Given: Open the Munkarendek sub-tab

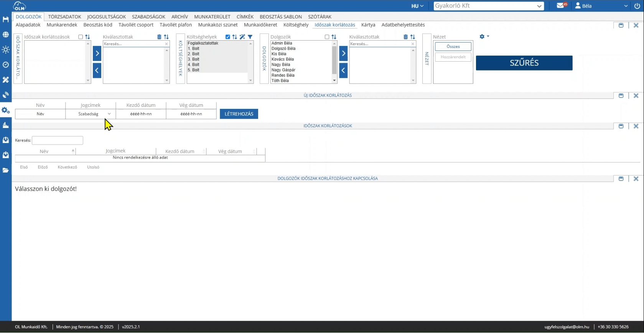Looking at the screenshot, I should click(62, 25).
